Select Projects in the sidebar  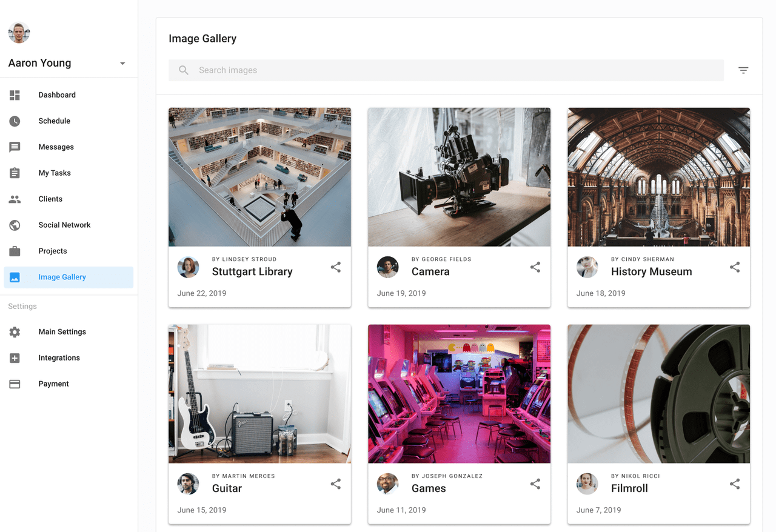(x=69, y=251)
